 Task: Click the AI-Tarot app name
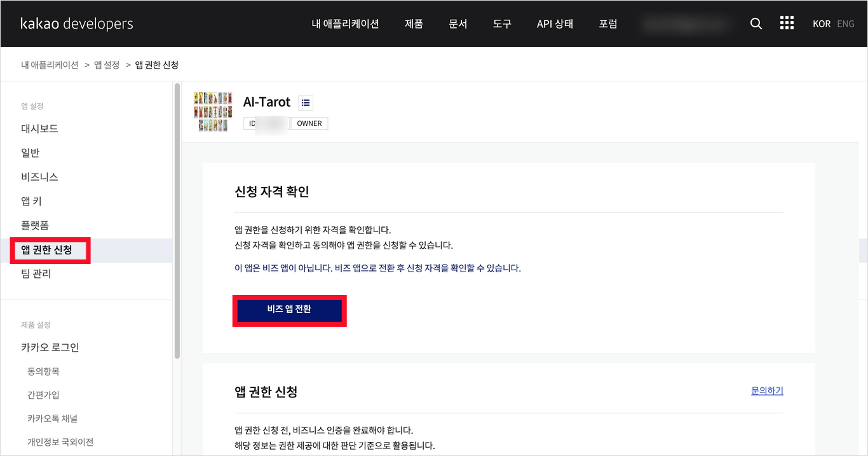pos(267,102)
